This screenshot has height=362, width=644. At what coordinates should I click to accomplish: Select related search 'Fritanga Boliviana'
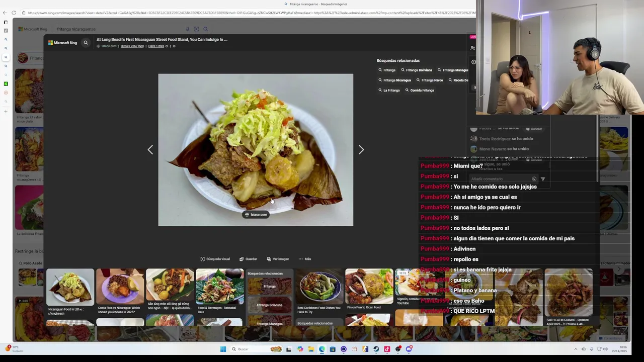tap(416, 70)
